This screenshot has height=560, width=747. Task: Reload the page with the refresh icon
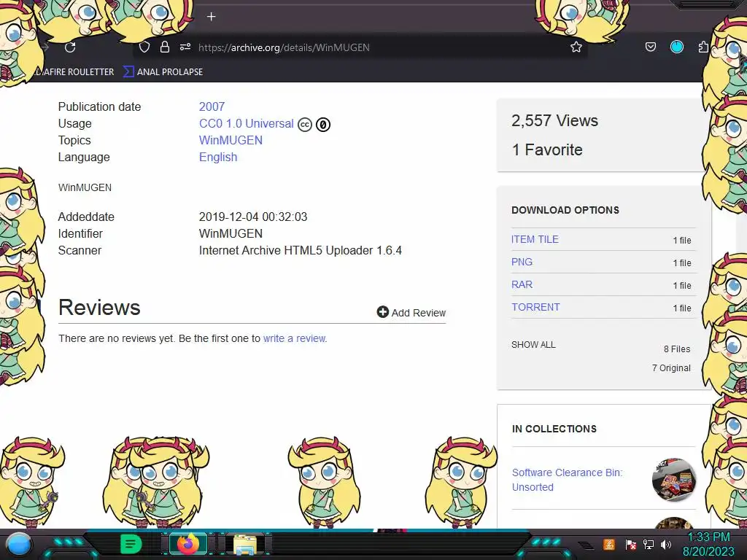[70, 47]
